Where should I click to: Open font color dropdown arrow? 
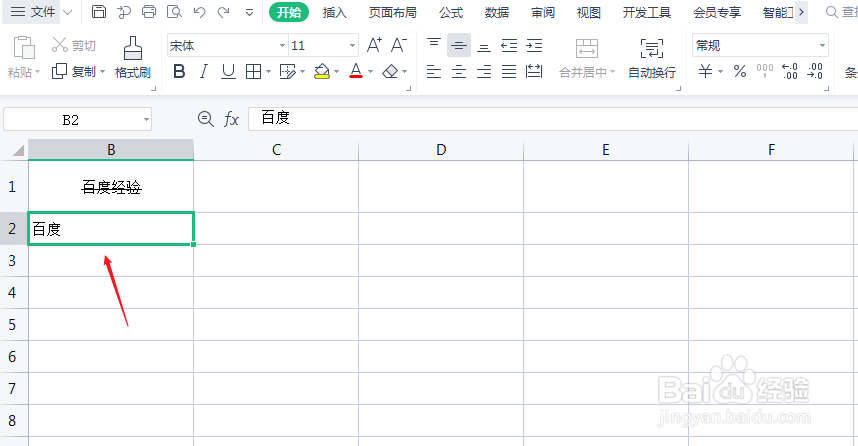click(x=370, y=72)
